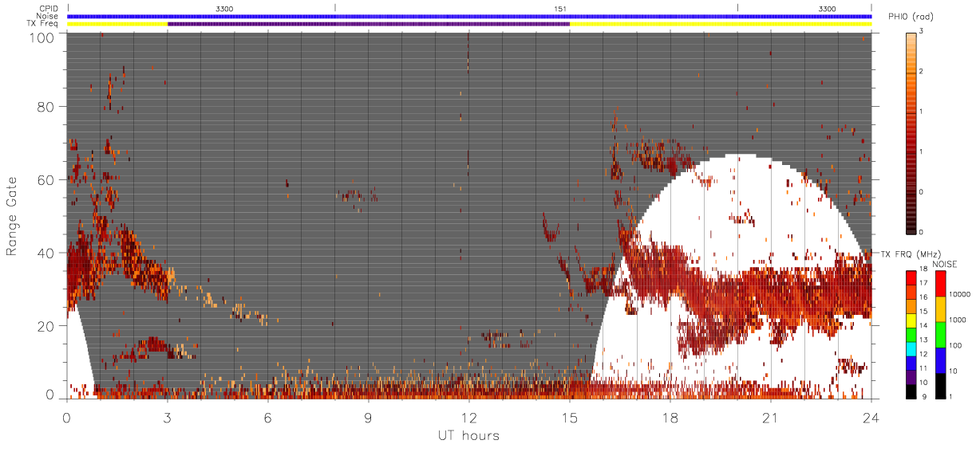Click the '11' tick on the TX FRQ legend
The height and width of the screenshot is (452, 980).
[x=923, y=368]
